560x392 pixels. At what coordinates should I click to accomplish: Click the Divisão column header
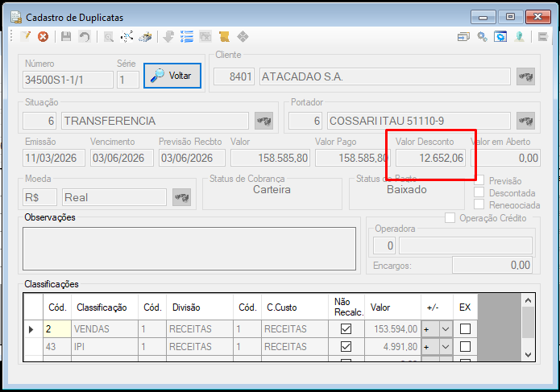(x=200, y=307)
